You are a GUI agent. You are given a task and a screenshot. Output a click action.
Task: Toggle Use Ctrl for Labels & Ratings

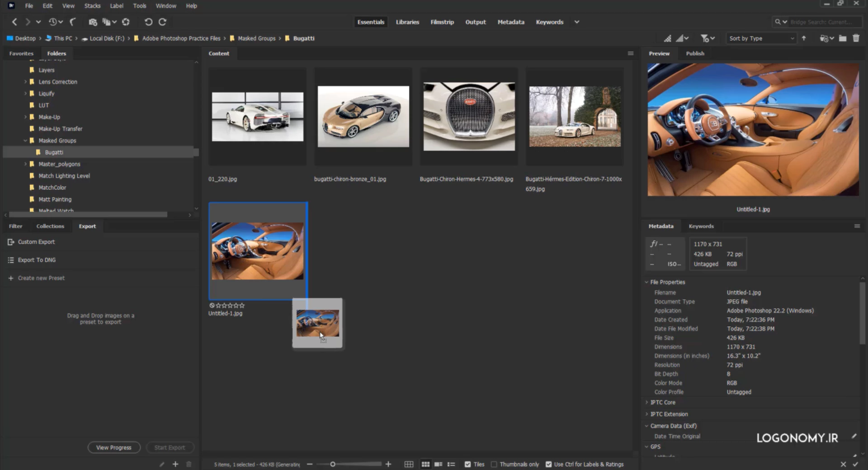pos(548,464)
